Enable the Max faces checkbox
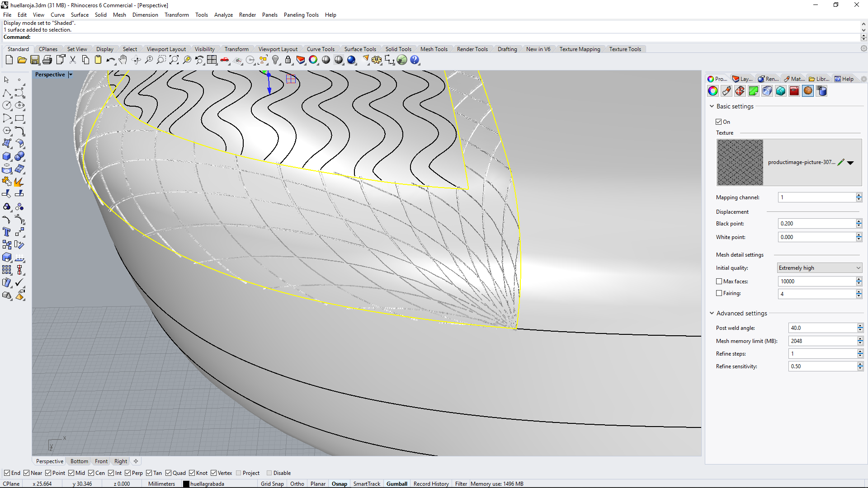Screen dimensions: 868x488 (719, 282)
